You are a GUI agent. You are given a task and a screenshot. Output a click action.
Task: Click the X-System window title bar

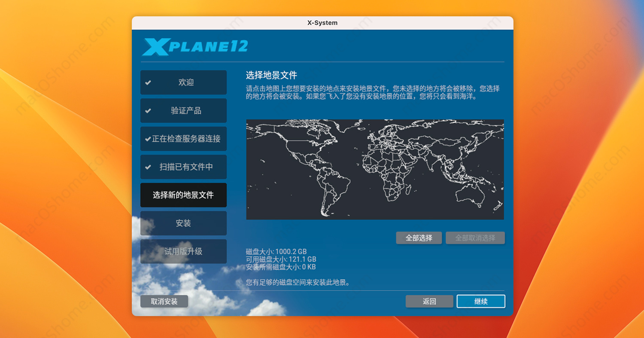point(322,22)
